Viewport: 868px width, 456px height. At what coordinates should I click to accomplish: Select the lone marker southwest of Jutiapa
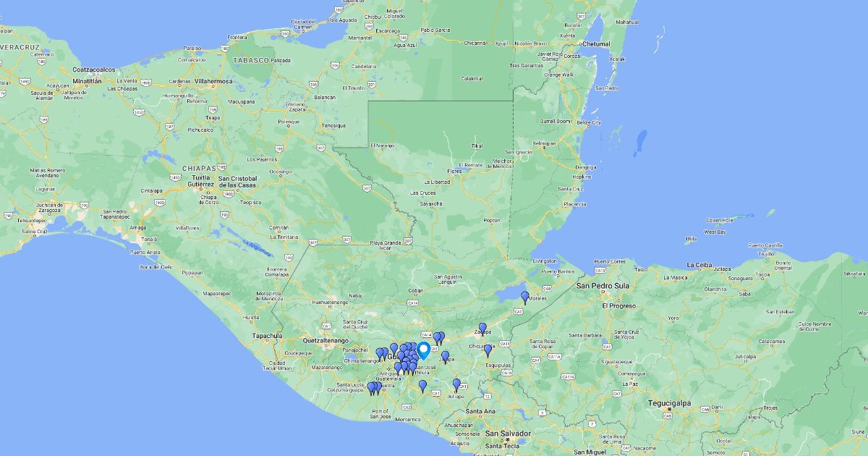click(x=422, y=386)
